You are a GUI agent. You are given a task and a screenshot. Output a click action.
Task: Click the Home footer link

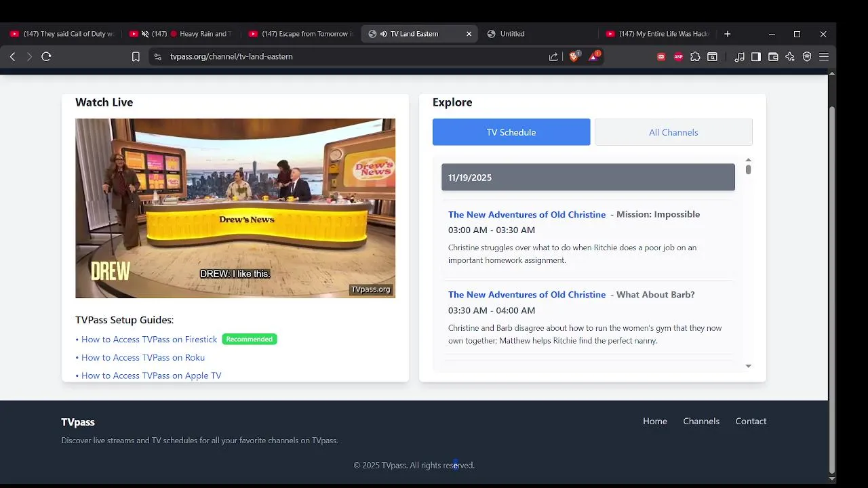655,421
